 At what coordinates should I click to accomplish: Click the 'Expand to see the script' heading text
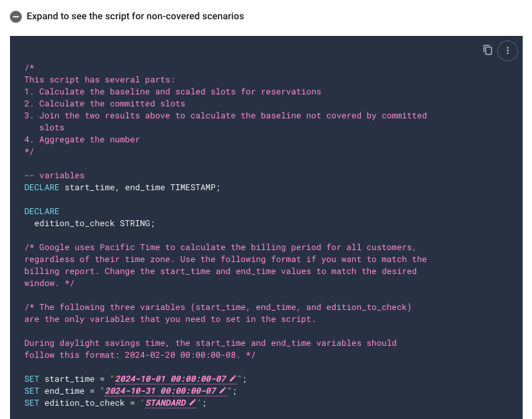[135, 16]
